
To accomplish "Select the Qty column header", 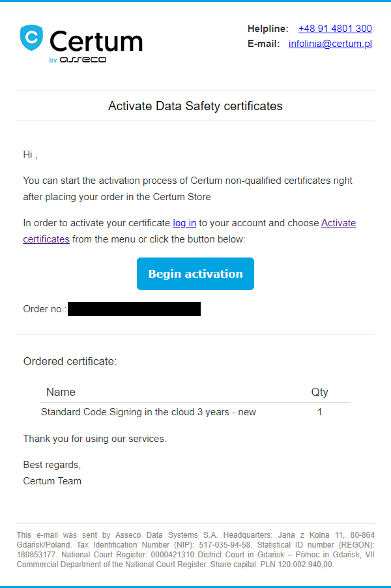I will tap(319, 392).
